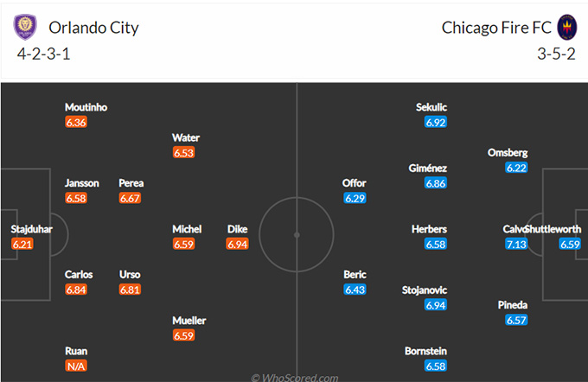Select player Mueller on the pitch
Viewport: 588px width, 382px height.
click(189, 321)
